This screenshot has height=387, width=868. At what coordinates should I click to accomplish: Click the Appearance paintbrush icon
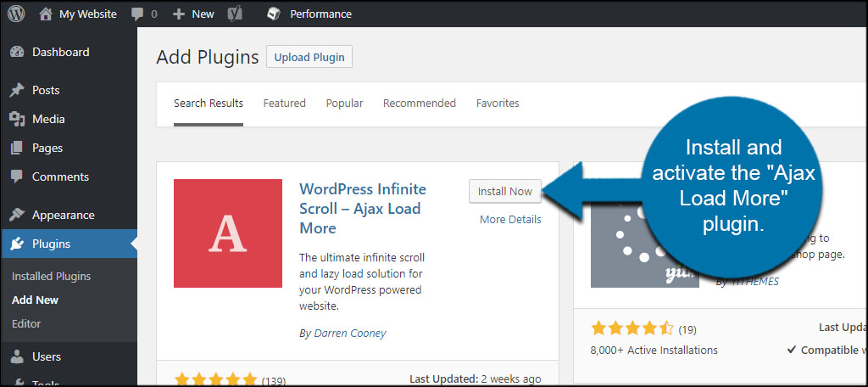coord(17,215)
